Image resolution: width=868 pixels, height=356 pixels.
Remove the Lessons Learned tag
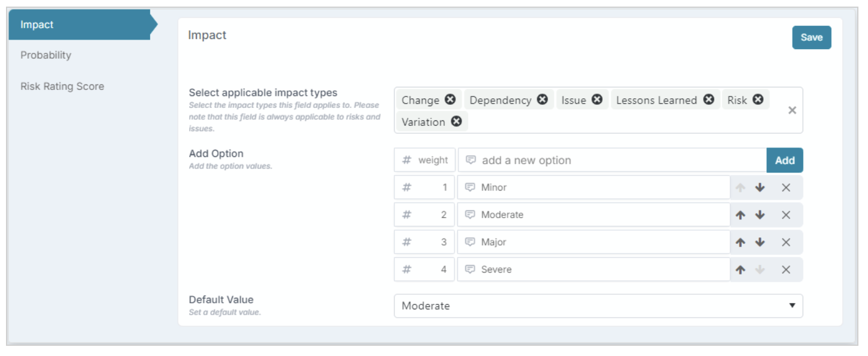pos(709,100)
